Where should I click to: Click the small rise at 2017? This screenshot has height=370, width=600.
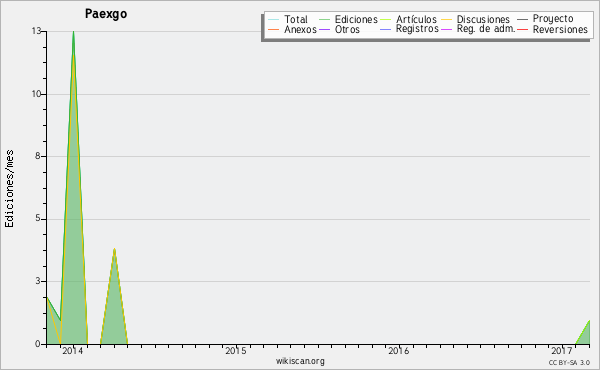click(589, 322)
